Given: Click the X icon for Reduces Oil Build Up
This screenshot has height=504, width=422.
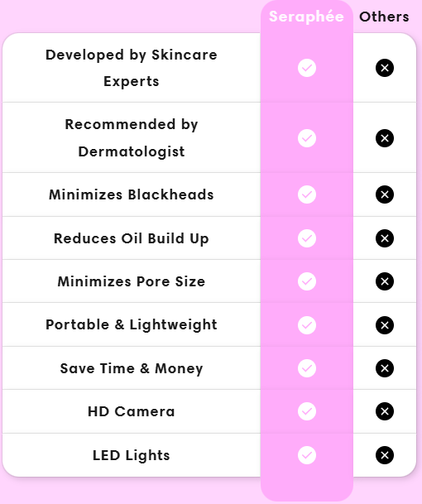Looking at the screenshot, I should pyautogui.click(x=385, y=238).
